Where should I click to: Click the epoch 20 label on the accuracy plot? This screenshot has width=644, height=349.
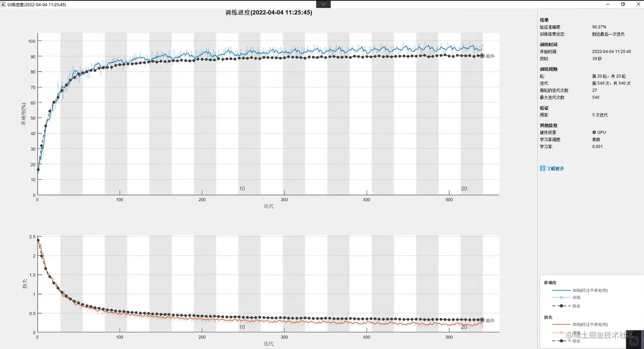[464, 189]
